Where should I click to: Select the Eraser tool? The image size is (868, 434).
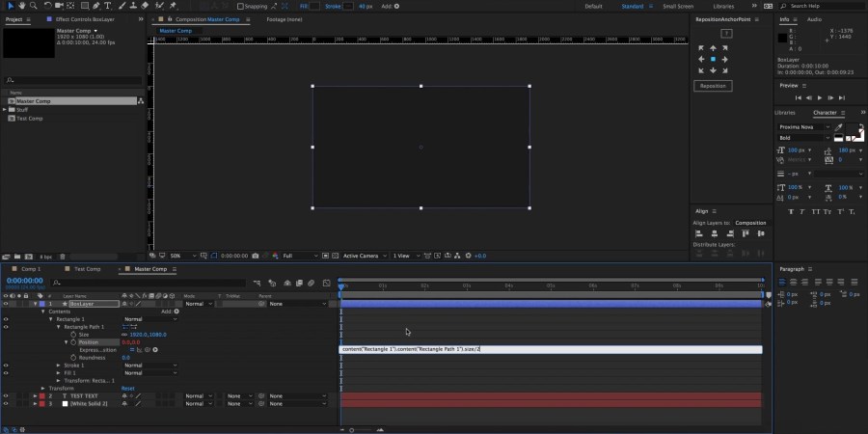tap(145, 6)
